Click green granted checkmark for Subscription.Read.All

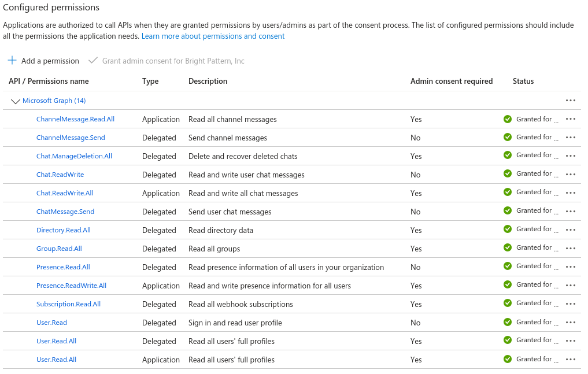click(x=508, y=303)
